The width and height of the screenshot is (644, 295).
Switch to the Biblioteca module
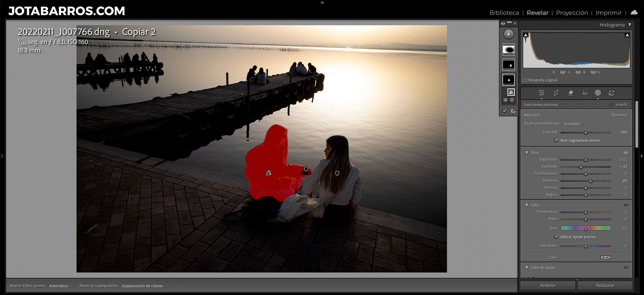click(504, 13)
